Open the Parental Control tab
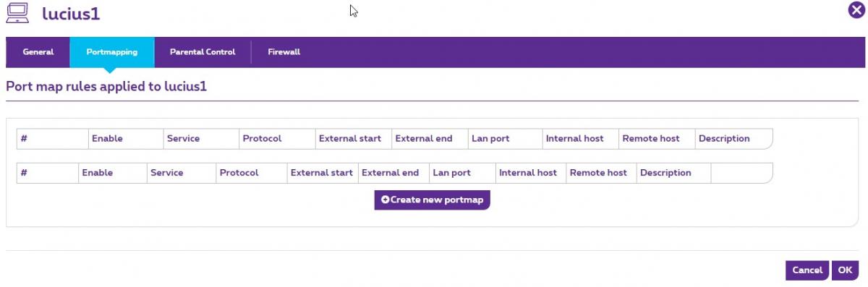Screen dimensions: 868x287 203,52
